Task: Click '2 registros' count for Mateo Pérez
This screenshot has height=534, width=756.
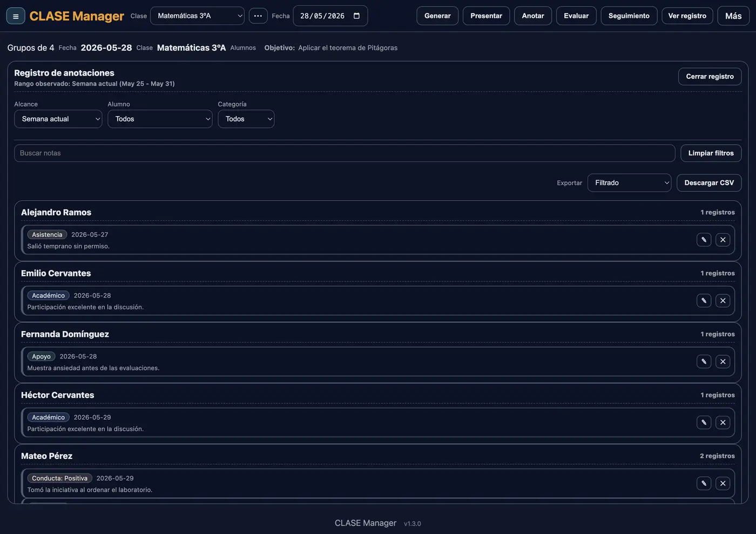Action: 717,456
